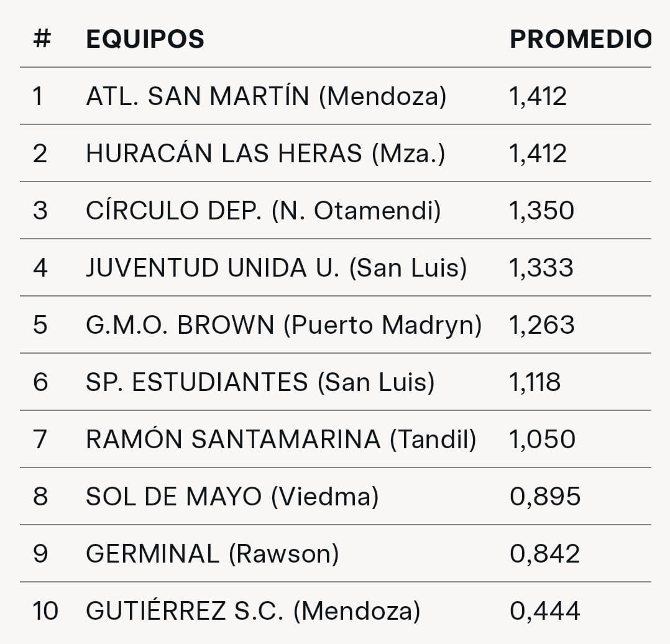Open G.M.O. BROWN (Puerto Madryn) team

click(283, 325)
